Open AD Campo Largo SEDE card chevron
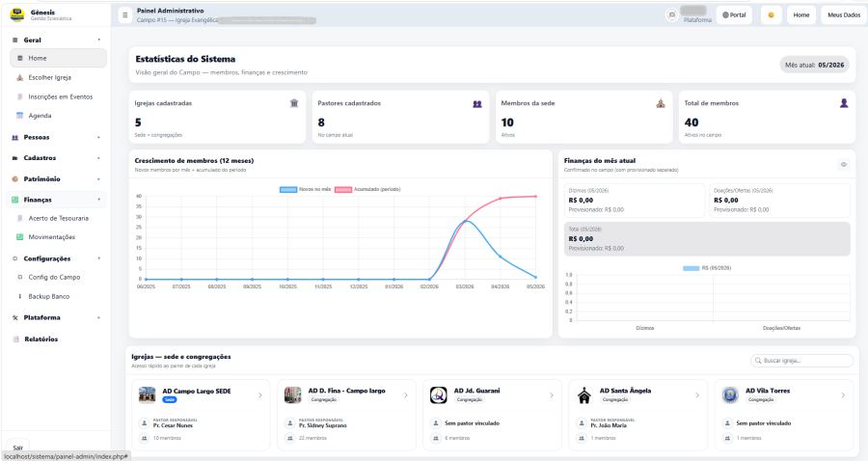Image resolution: width=868 pixels, height=461 pixels. pyautogui.click(x=260, y=395)
